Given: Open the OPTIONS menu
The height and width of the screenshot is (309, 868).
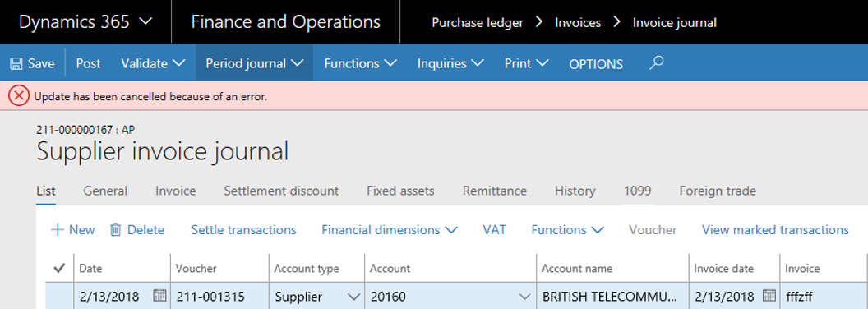Looking at the screenshot, I should coord(596,64).
